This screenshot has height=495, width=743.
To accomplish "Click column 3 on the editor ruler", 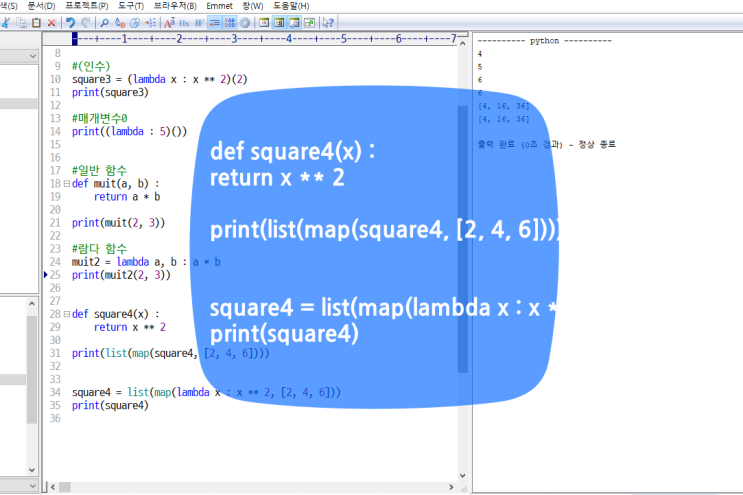I will pyautogui.click(x=234, y=38).
